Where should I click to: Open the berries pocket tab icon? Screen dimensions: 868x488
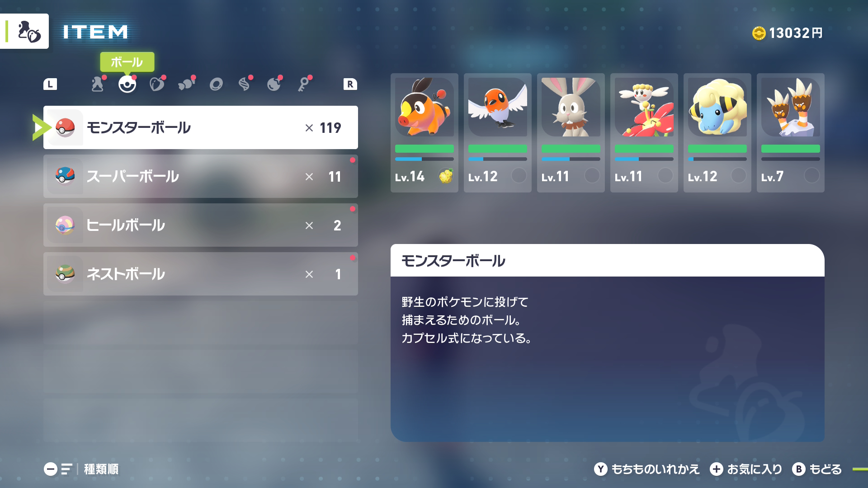point(156,84)
